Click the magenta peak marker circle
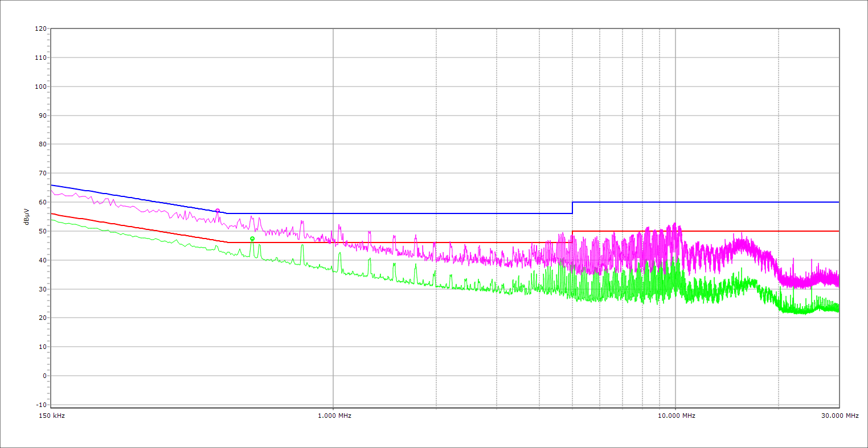868x448 pixels. pyautogui.click(x=218, y=211)
